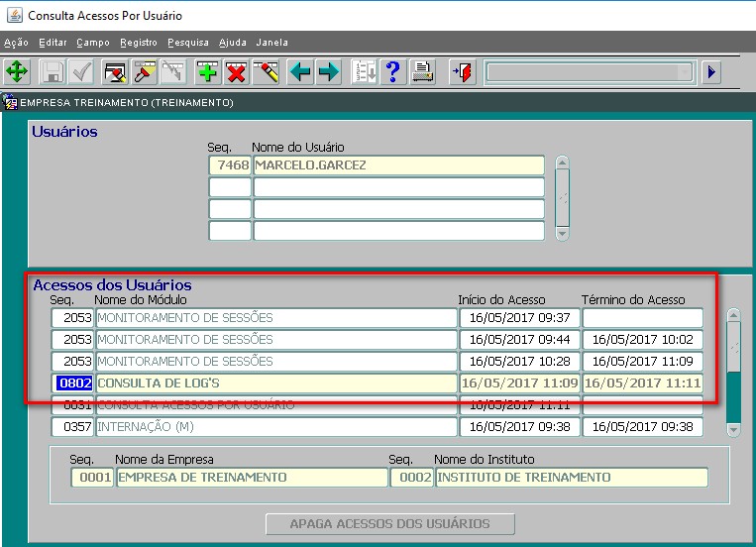Click the Java icon in title bar
756x547 pixels.
coord(15,15)
